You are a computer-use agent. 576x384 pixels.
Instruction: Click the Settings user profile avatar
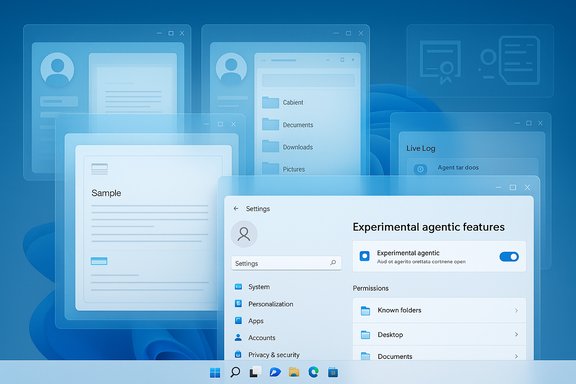click(244, 234)
